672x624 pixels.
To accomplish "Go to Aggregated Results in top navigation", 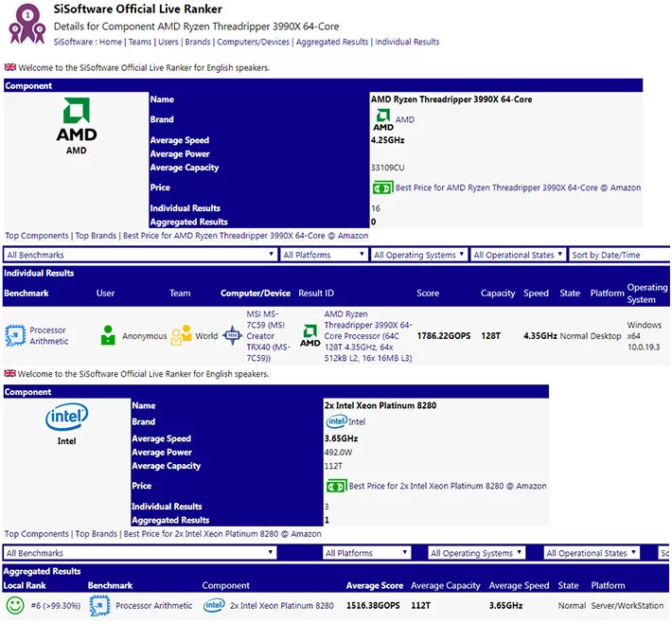I will pyautogui.click(x=332, y=42).
